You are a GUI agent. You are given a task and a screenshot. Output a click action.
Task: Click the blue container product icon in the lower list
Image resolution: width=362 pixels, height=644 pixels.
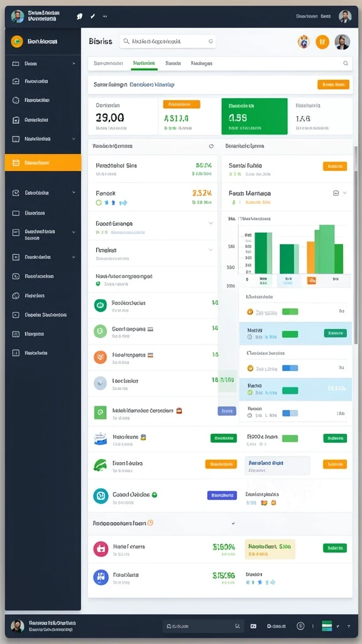coord(101,439)
